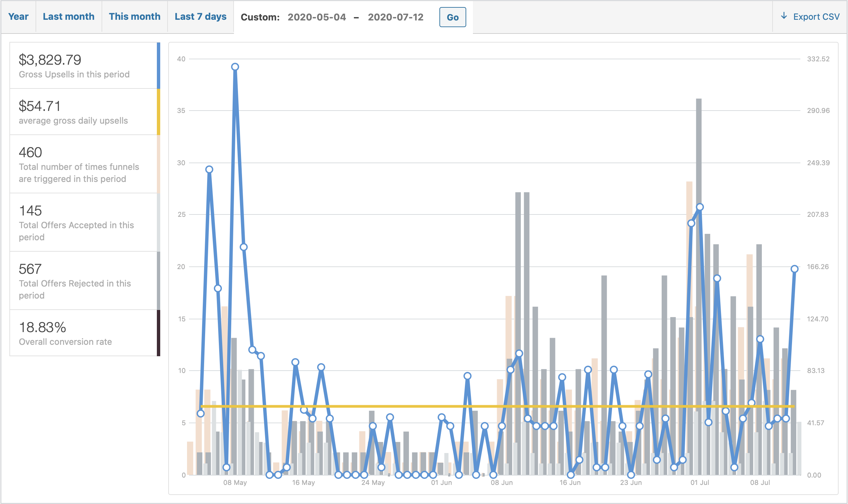Click the Go button
The image size is (848, 504).
pyautogui.click(x=452, y=17)
